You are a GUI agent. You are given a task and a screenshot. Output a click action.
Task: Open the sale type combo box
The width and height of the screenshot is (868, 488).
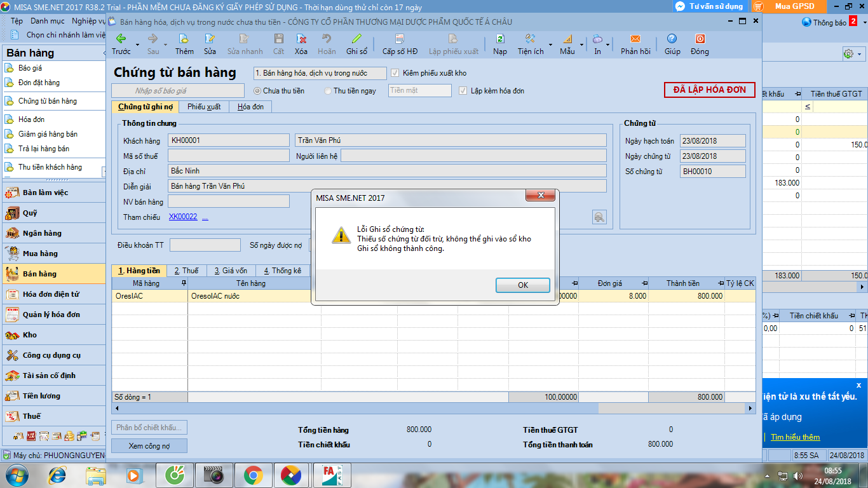(320, 73)
